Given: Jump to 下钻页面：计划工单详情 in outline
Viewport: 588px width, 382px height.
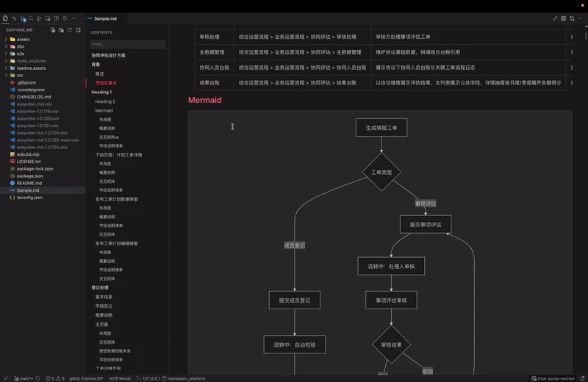Looking at the screenshot, I should (x=118, y=155).
